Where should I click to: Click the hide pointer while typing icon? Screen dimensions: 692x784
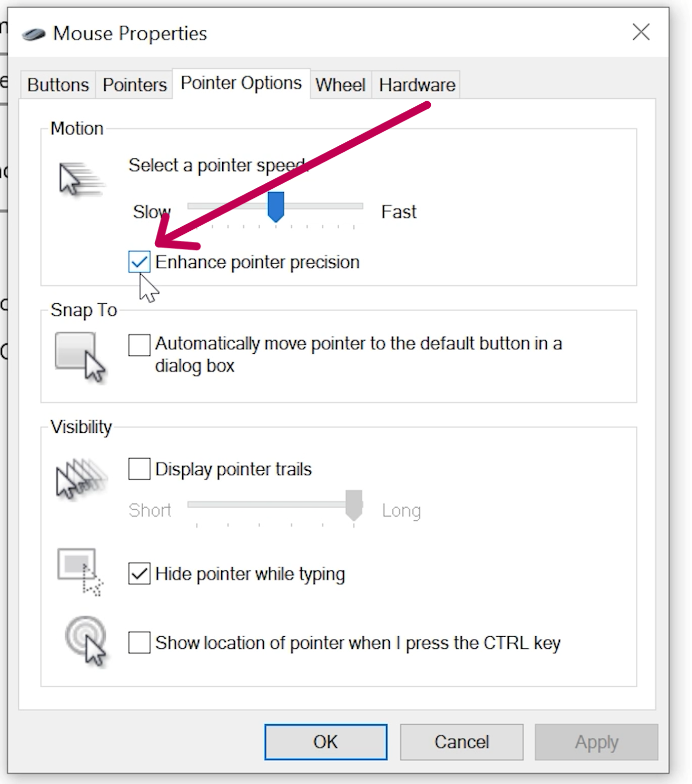tap(80, 571)
